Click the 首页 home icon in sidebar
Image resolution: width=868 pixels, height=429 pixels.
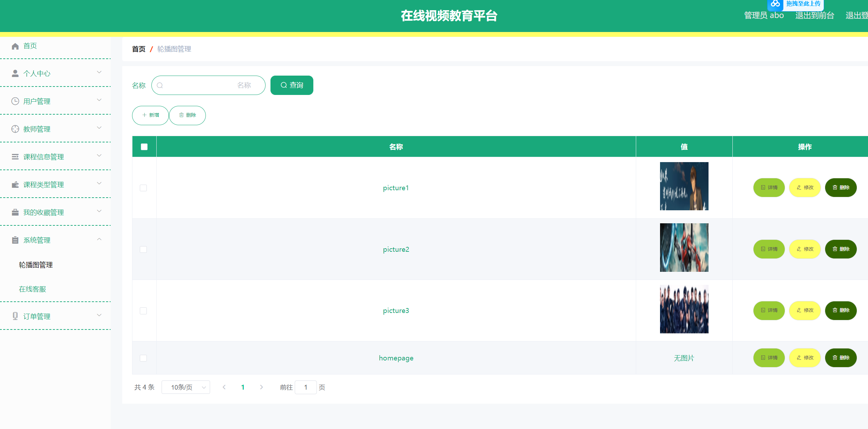(x=15, y=46)
